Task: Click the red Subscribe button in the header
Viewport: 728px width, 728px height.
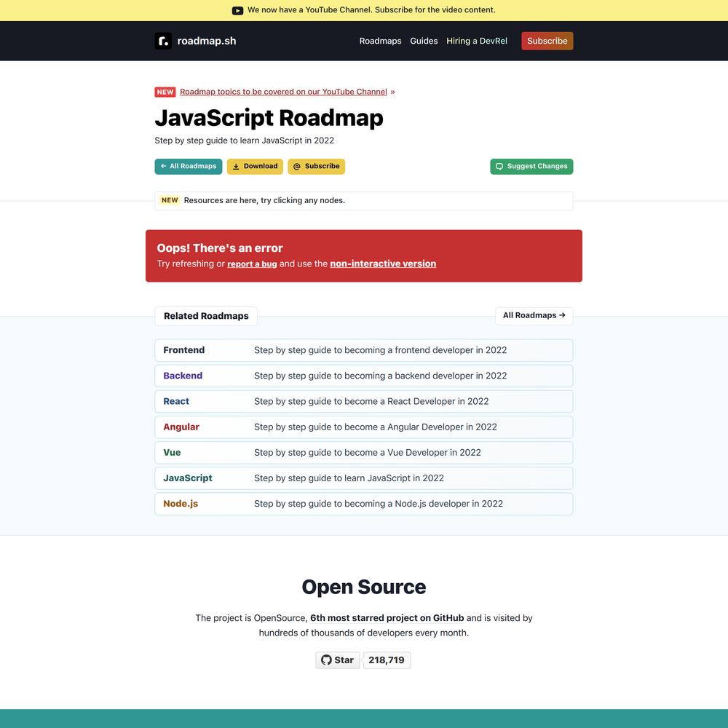Action: pyautogui.click(x=547, y=41)
